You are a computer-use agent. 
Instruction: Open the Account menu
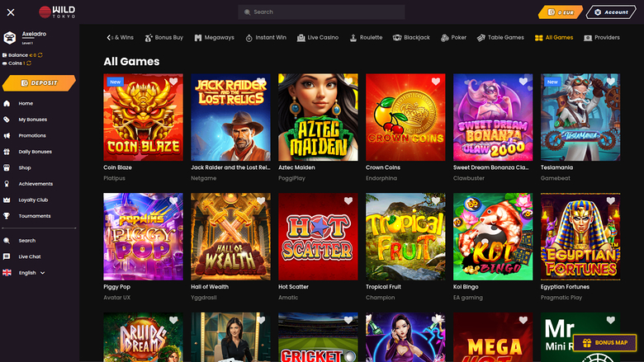pyautogui.click(x=611, y=12)
